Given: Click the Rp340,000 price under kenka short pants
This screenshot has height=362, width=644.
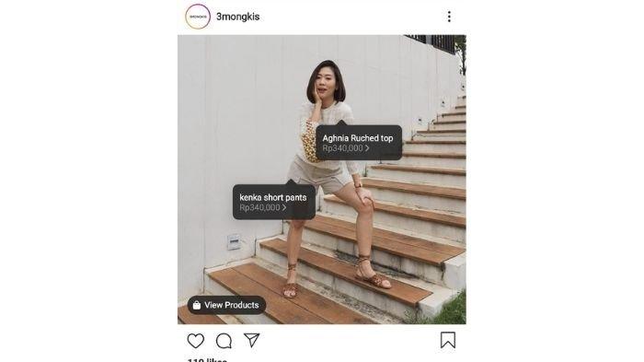Looking at the screenshot, I should click(x=259, y=207).
